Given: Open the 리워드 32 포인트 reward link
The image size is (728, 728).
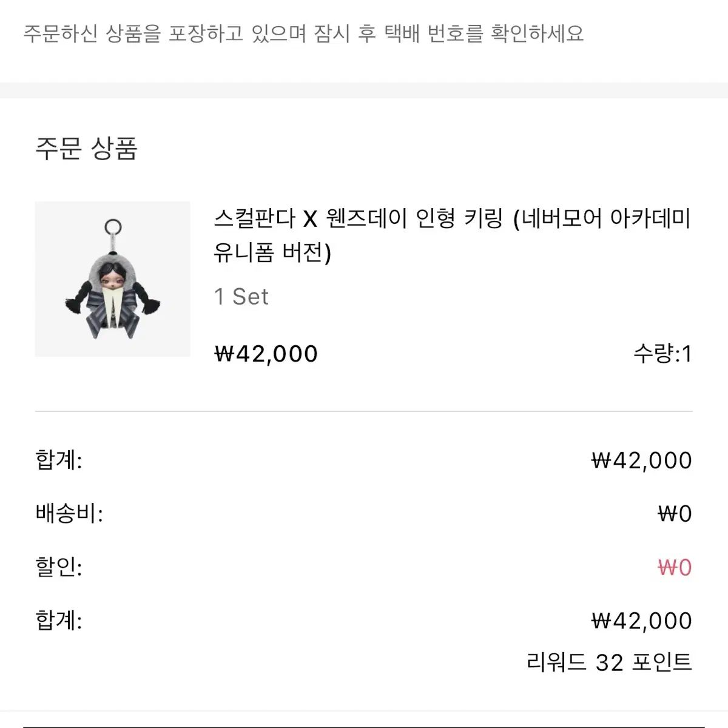Looking at the screenshot, I should tap(609, 662).
